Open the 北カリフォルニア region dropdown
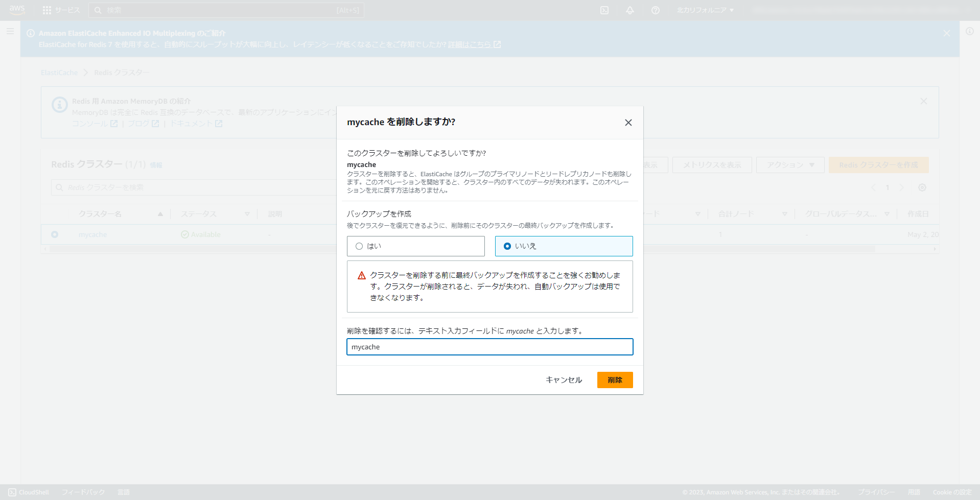Image resolution: width=980 pixels, height=500 pixels. click(705, 10)
